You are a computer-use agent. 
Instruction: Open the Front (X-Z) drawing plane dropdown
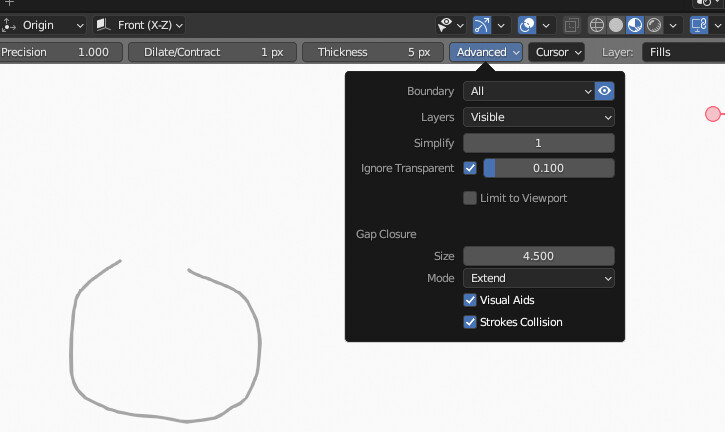[x=139, y=25]
